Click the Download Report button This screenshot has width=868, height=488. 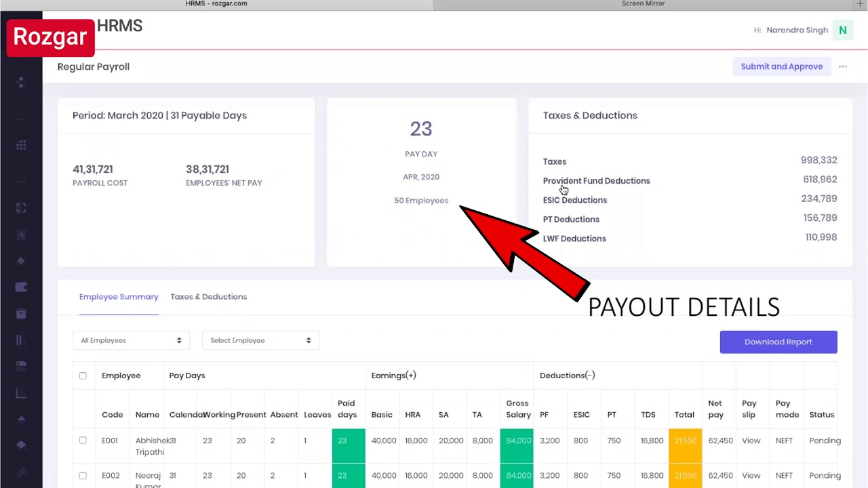[778, 342]
